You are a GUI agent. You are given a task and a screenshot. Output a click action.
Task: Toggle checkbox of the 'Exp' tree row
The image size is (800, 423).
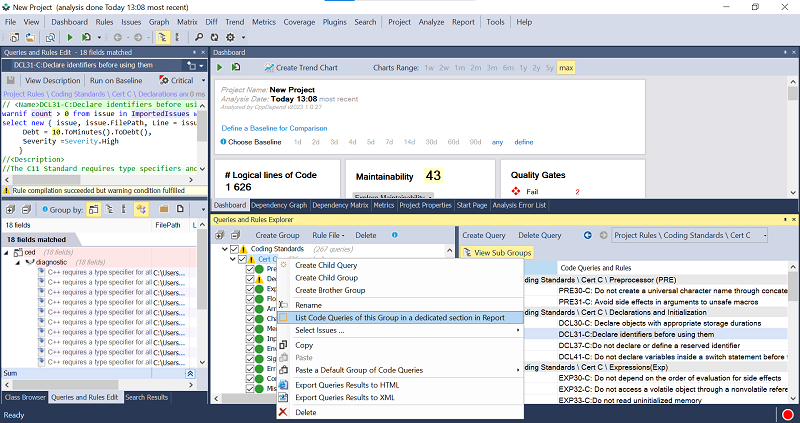(250, 289)
